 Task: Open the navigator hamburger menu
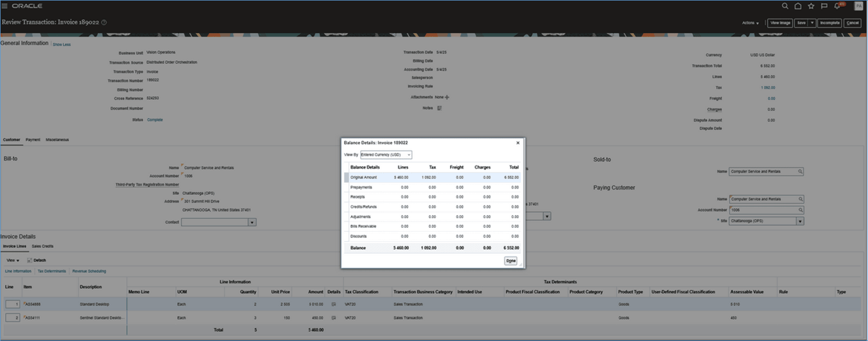pos(4,6)
